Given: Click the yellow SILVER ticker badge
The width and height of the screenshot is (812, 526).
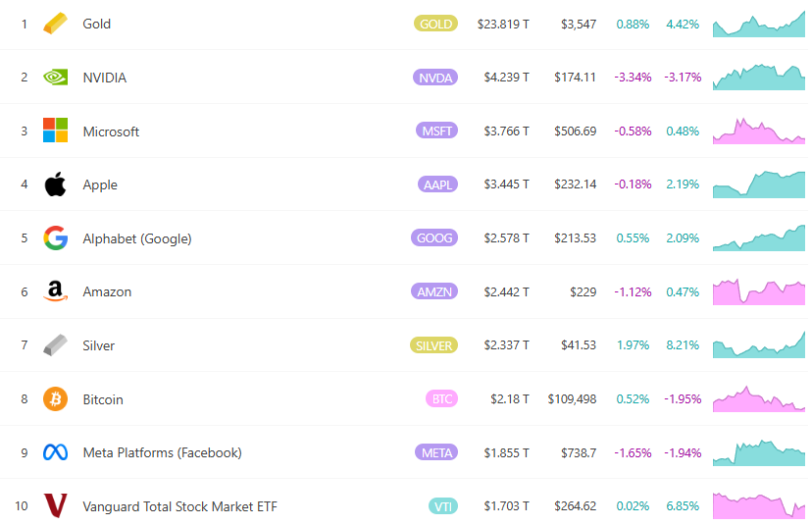Looking at the screenshot, I should click(432, 345).
